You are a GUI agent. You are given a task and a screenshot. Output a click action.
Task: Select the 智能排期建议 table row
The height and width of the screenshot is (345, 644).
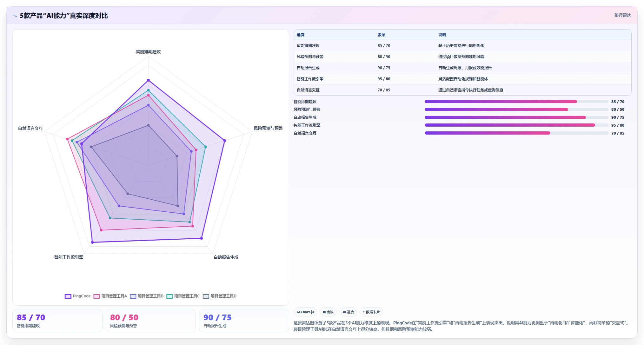tap(462, 46)
